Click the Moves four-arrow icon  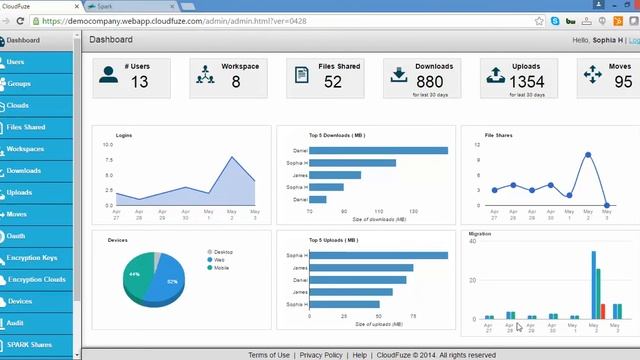[593, 75]
